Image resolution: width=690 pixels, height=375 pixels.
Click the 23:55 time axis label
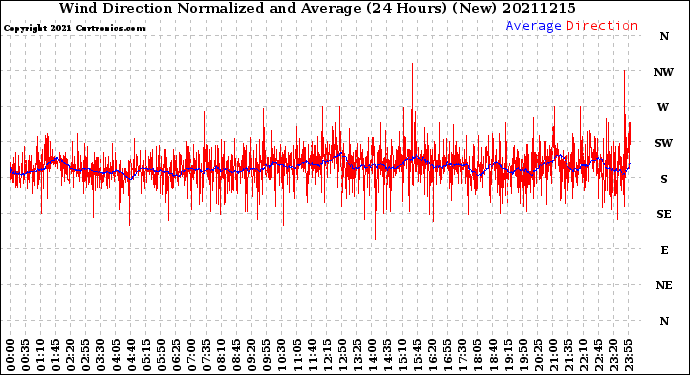click(x=628, y=355)
